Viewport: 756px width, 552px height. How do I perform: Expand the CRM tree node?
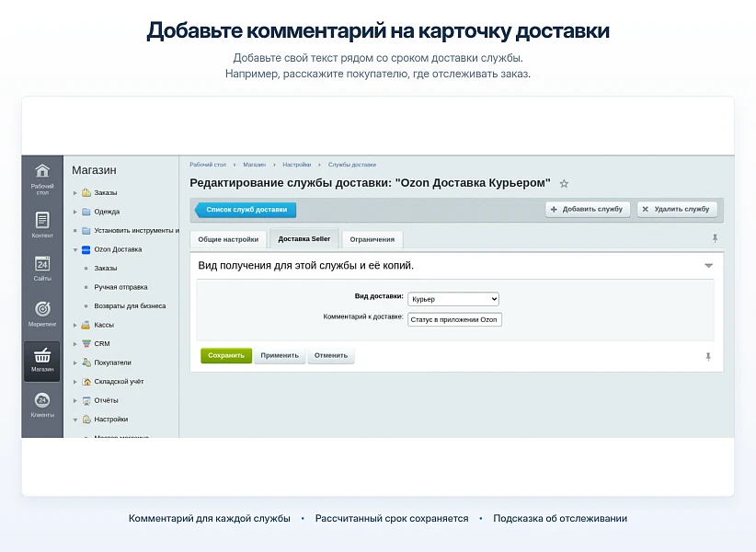(x=75, y=344)
